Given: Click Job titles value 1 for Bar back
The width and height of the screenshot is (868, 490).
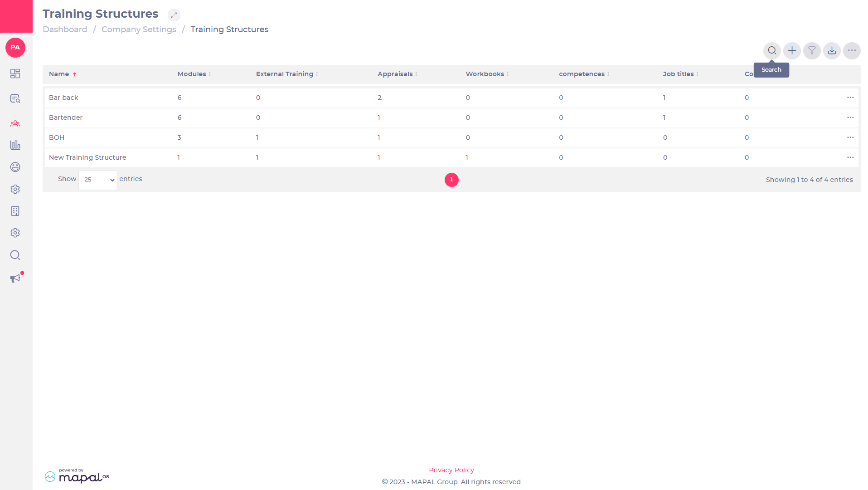Looking at the screenshot, I should tap(664, 98).
